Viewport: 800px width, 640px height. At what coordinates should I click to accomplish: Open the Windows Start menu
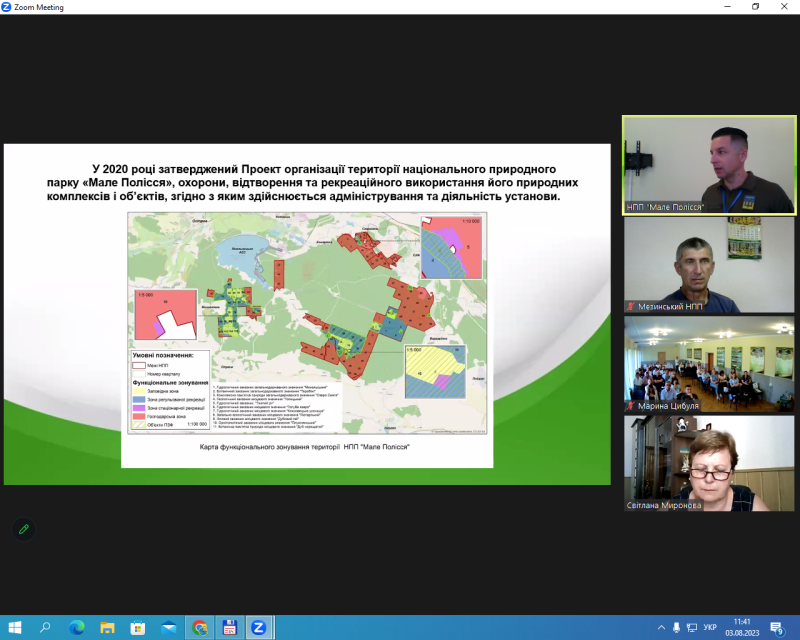click(x=14, y=627)
